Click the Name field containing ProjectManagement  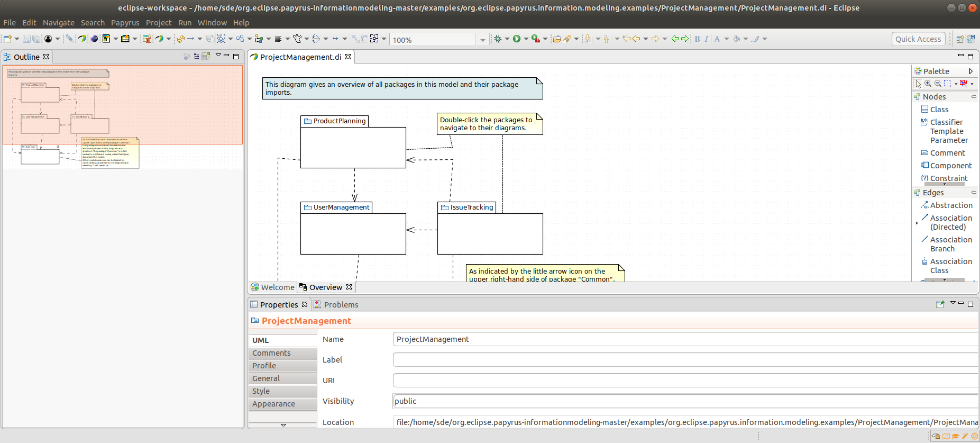(685, 339)
